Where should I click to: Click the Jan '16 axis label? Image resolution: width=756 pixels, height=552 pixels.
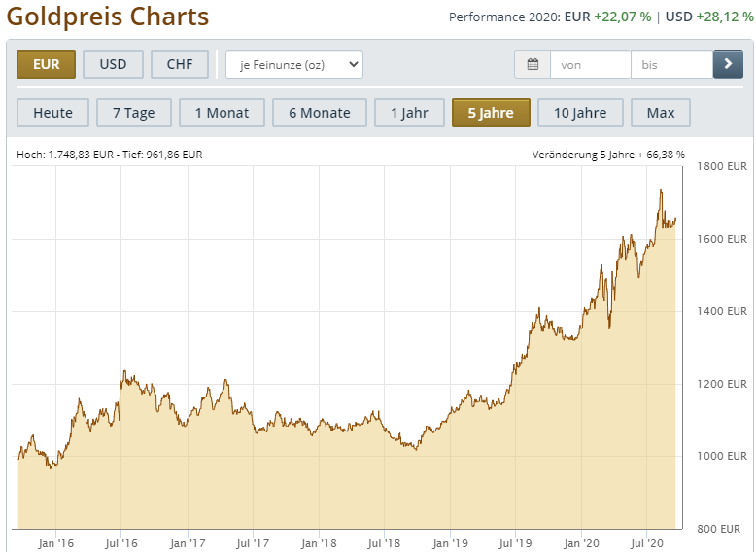tap(56, 543)
